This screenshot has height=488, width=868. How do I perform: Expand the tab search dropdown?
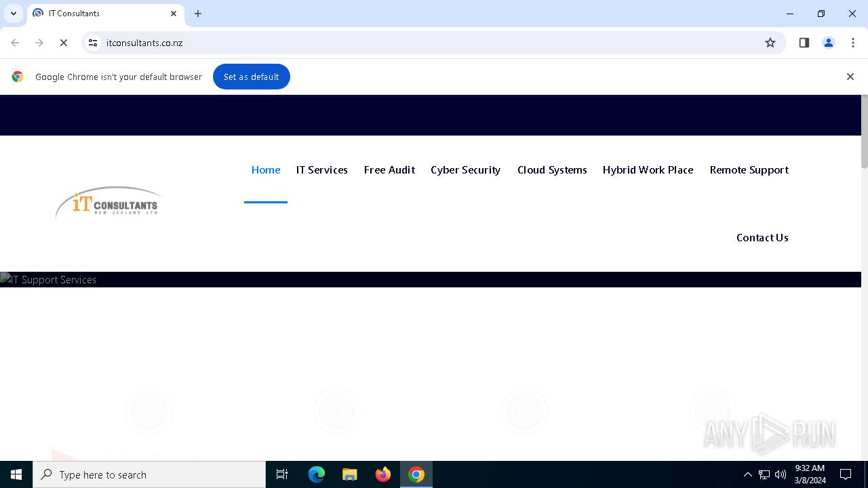tap(14, 14)
